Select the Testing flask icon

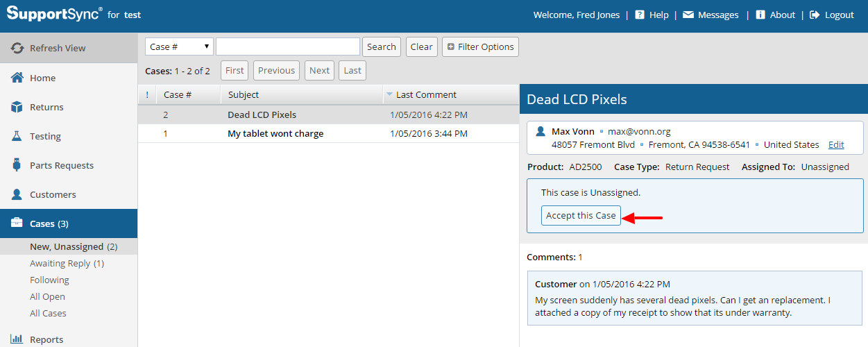pyautogui.click(x=17, y=136)
